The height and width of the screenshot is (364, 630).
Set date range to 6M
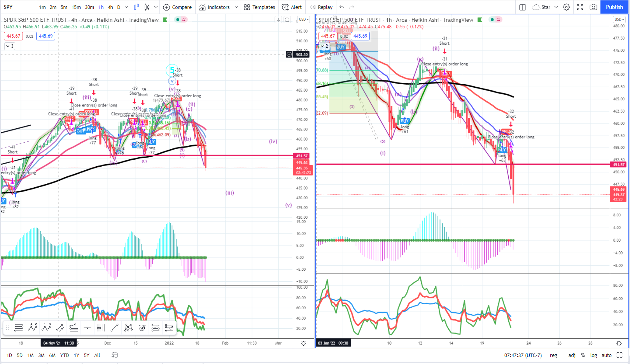52,355
